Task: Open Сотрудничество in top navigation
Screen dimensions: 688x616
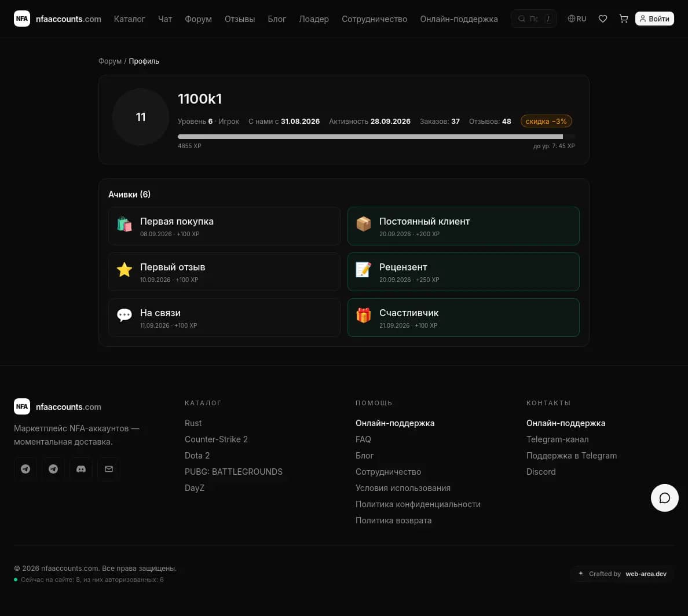Action: pos(374,19)
